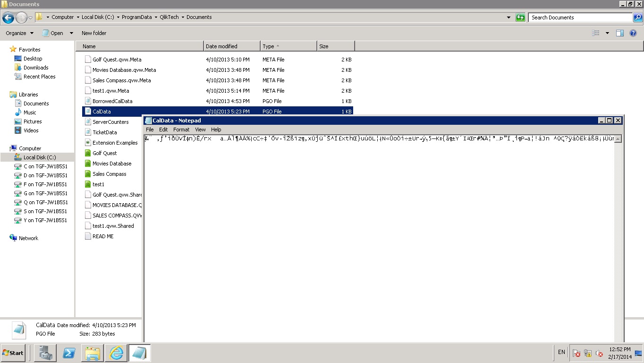Open the Notepad File menu
This screenshot has width=644, height=363.
pos(150,130)
